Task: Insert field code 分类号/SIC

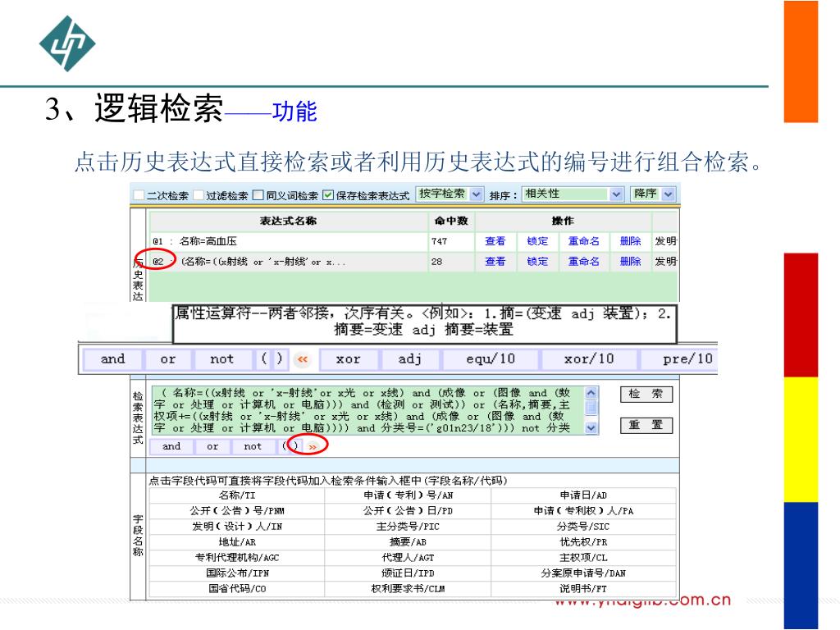Action: click(583, 527)
